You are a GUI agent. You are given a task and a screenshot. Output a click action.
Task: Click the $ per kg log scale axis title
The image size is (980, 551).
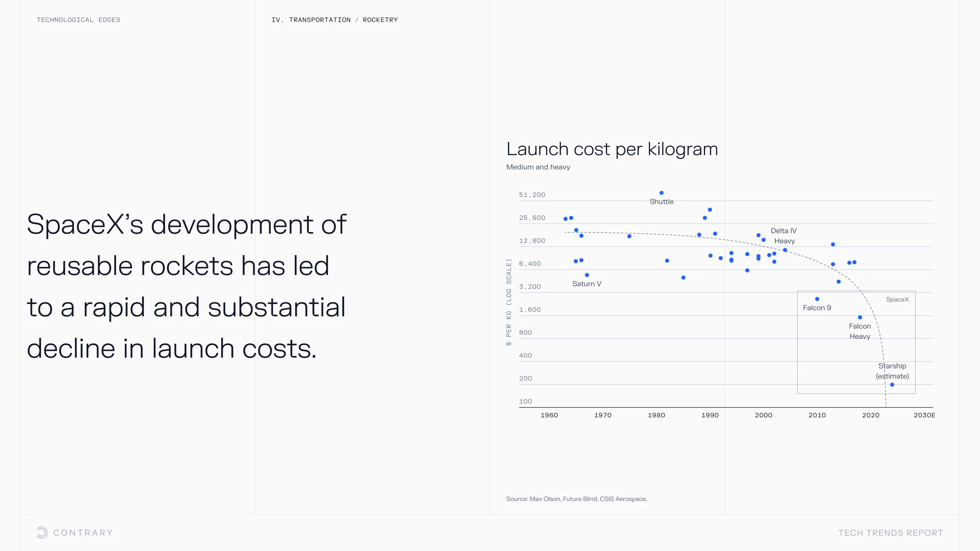[509, 302]
